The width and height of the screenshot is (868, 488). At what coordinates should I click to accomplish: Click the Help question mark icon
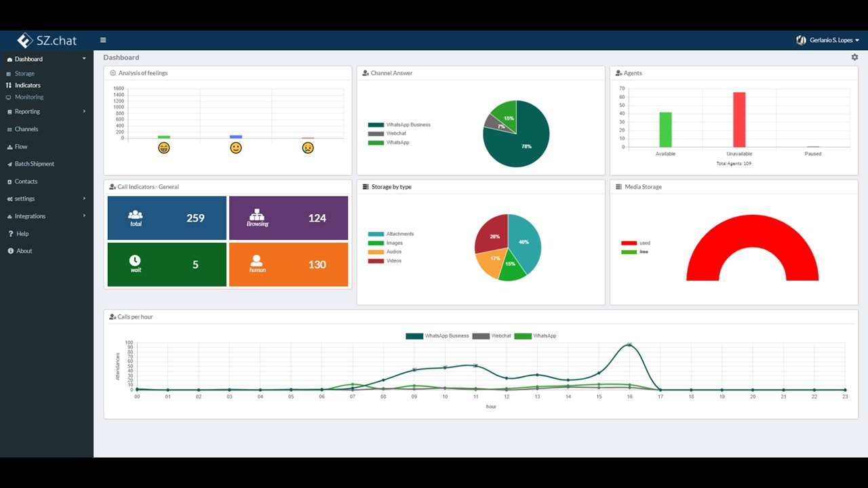coord(11,234)
